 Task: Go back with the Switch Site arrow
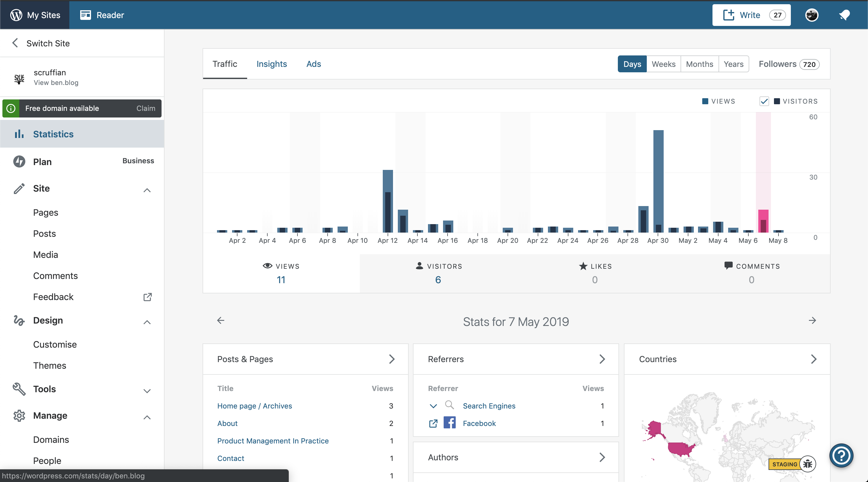(15, 43)
